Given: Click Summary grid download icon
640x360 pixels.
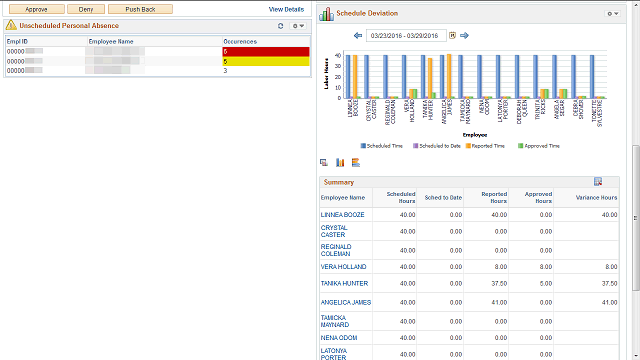Looking at the screenshot, I should (598, 182).
